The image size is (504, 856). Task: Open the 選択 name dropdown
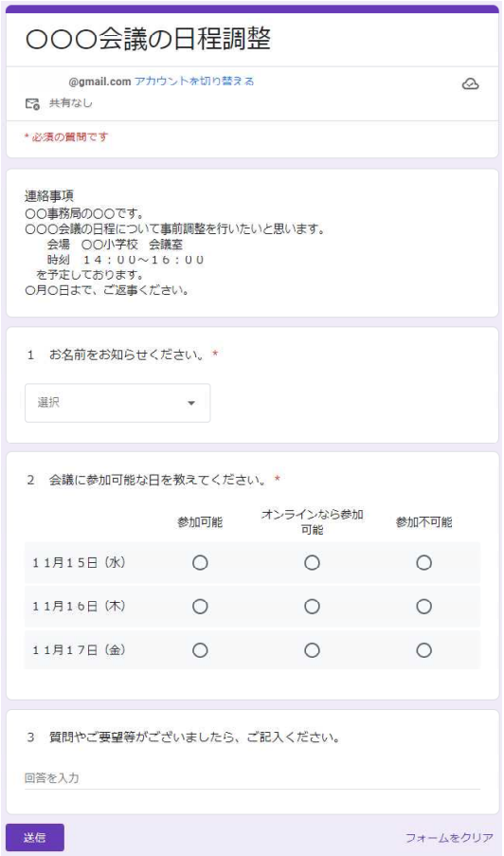pos(117,403)
